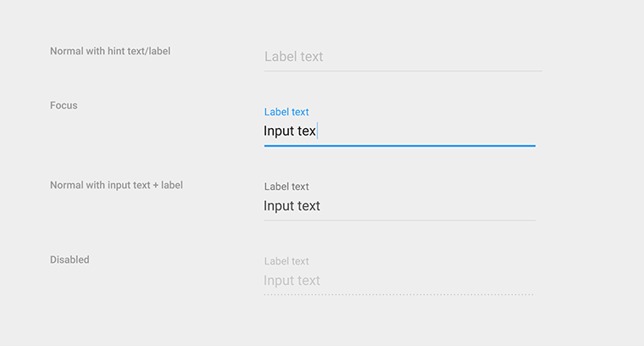Click the dotted underline of the disabled field

[x=399, y=294]
